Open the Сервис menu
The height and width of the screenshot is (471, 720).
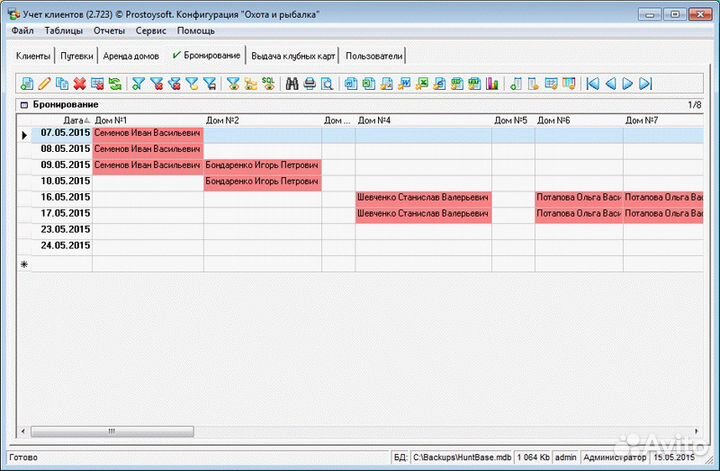(x=151, y=31)
